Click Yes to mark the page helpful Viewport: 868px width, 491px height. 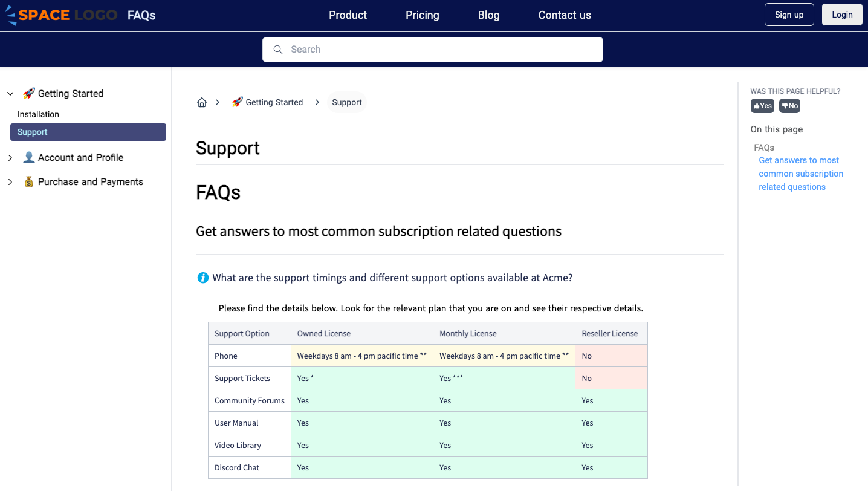point(762,105)
